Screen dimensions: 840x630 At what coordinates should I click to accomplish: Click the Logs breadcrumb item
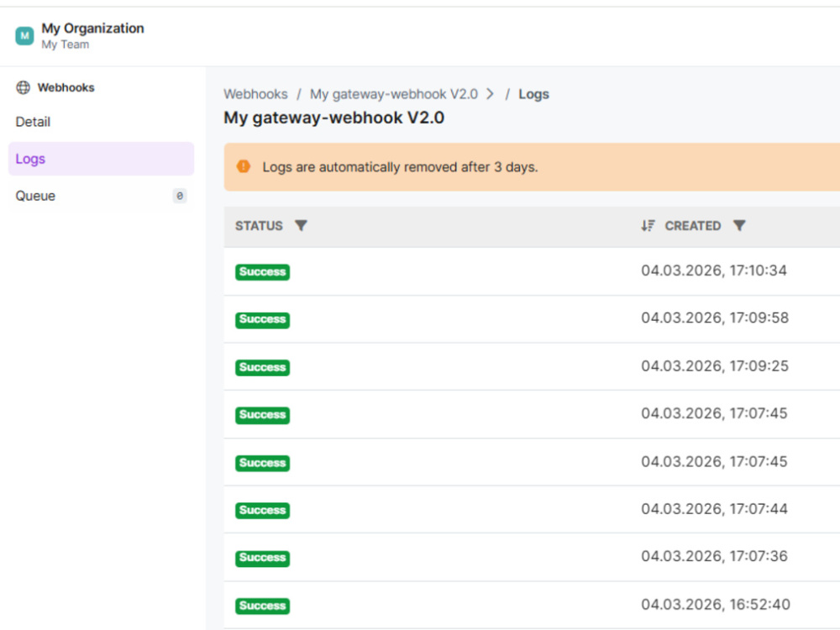coord(533,94)
